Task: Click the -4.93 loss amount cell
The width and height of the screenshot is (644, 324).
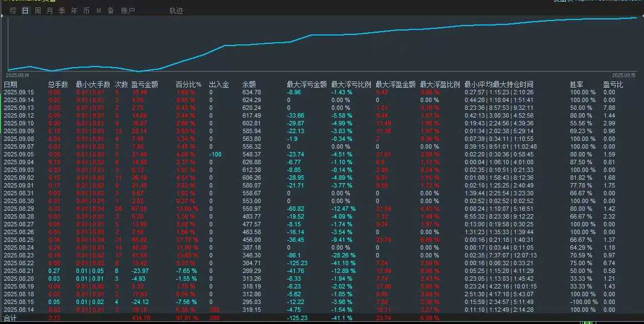Action: point(138,279)
